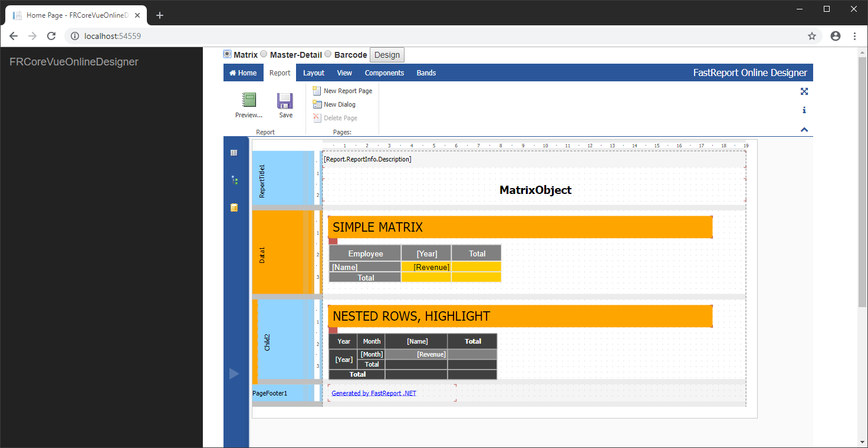The height and width of the screenshot is (448, 868).
Task: Click the yellow [Revenue] matrix cell
Action: click(x=426, y=267)
